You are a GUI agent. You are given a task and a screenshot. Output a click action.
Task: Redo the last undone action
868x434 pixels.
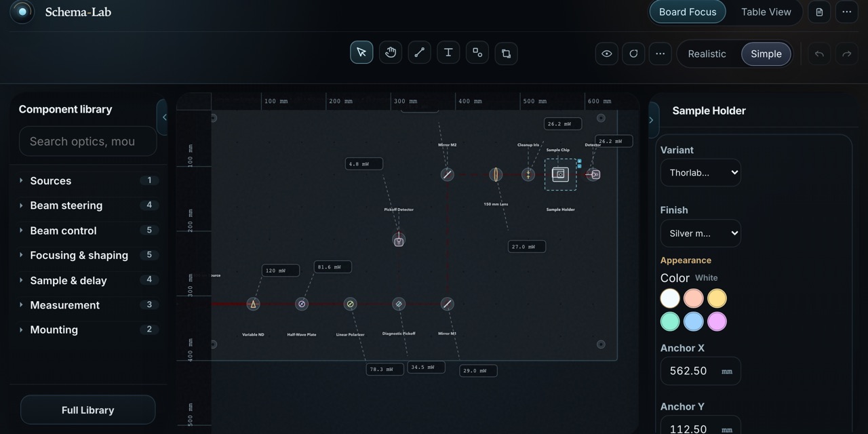pyautogui.click(x=846, y=54)
